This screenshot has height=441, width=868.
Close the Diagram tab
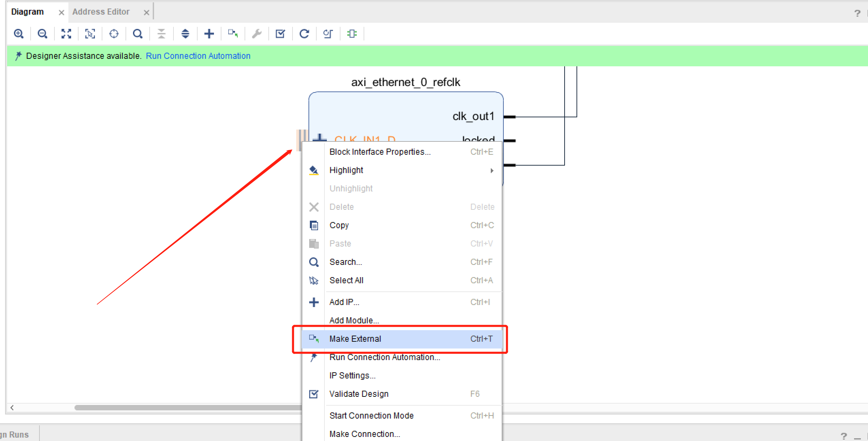[61, 13]
